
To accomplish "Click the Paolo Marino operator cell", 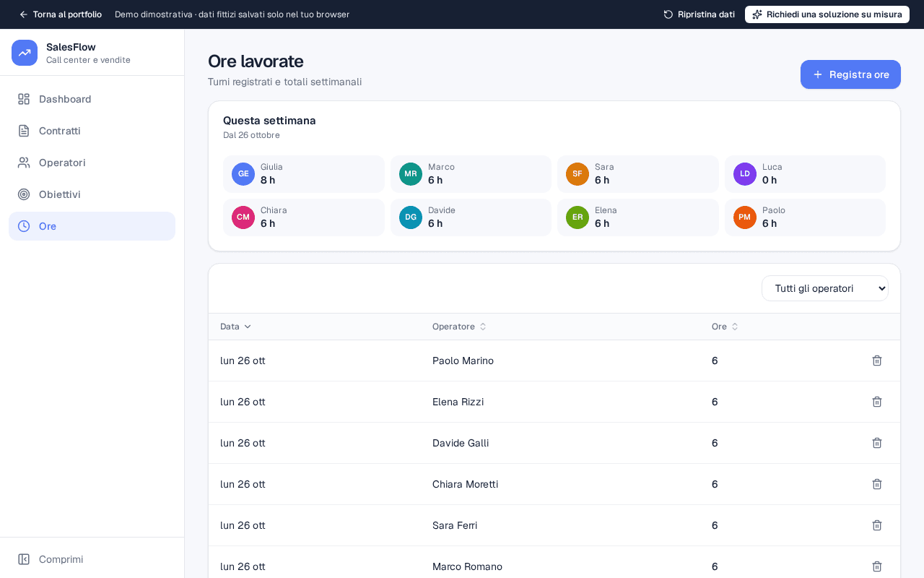I will pyautogui.click(x=463, y=361).
